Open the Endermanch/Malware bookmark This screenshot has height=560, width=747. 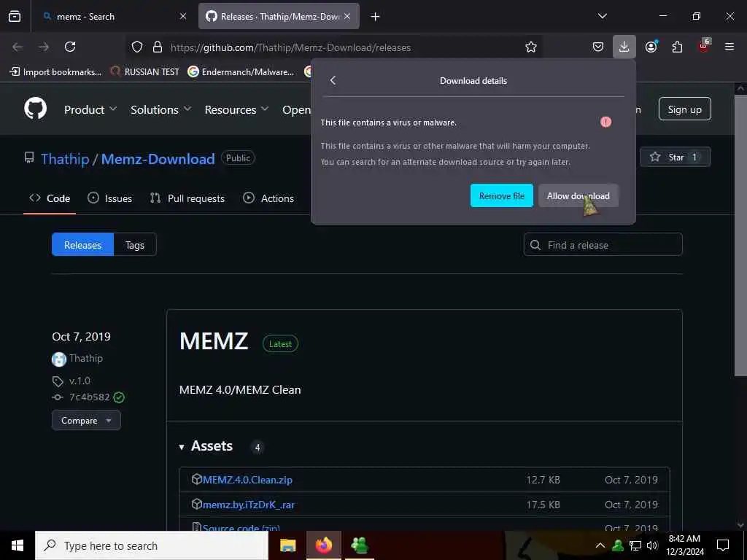click(x=241, y=72)
